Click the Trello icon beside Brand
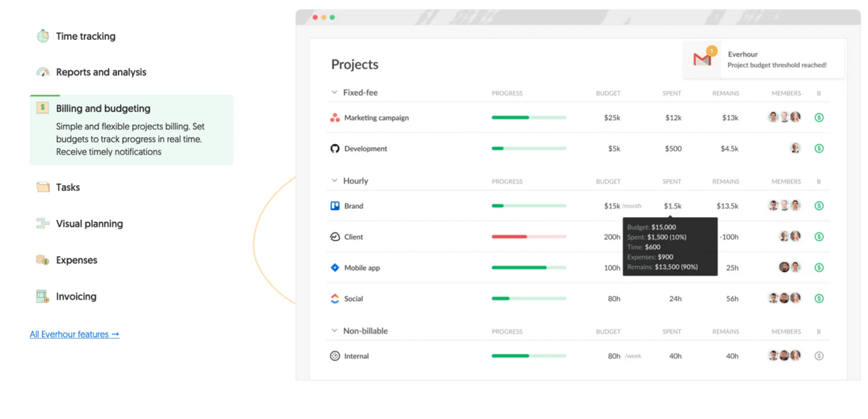Image resolution: width=868 pixels, height=419 pixels. tap(335, 206)
